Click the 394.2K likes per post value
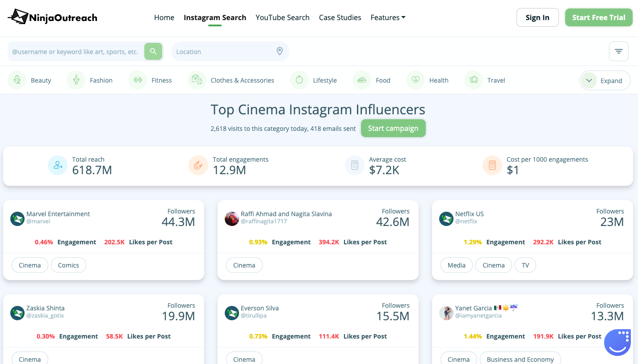The height and width of the screenshot is (364, 638). click(329, 242)
